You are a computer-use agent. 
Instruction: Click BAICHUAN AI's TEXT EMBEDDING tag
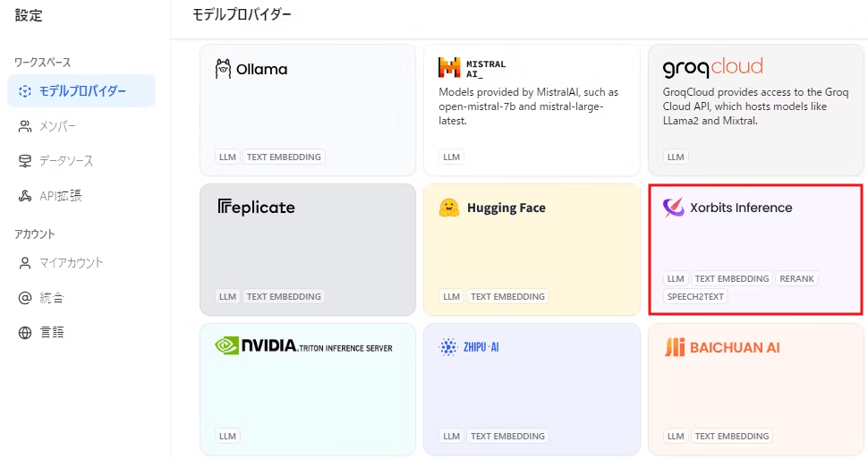(x=732, y=437)
